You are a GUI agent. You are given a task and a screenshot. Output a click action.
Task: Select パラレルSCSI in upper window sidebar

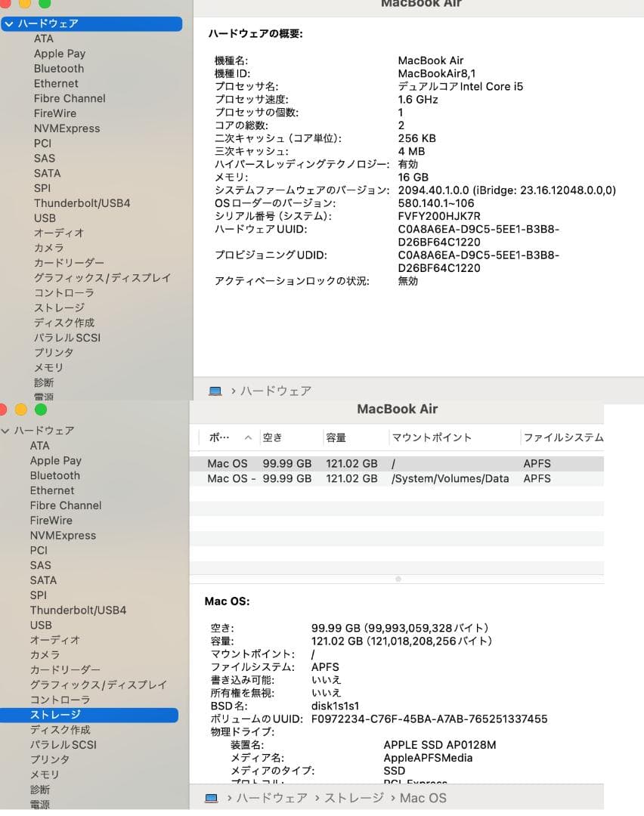click(x=67, y=338)
